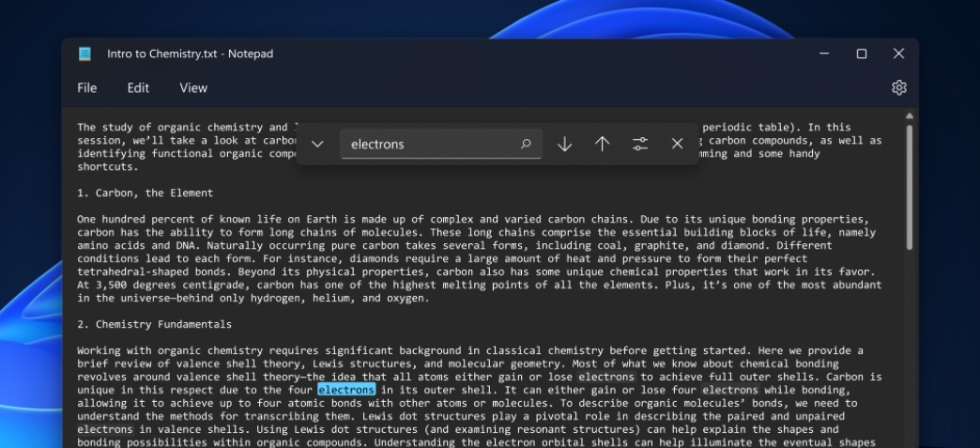The image size is (980, 448).
Task: Click the Notepad app icon in title bar
Action: tap(84, 54)
